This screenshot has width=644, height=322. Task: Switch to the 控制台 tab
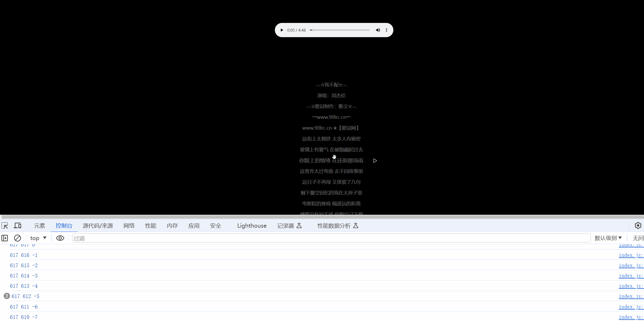pos(64,226)
